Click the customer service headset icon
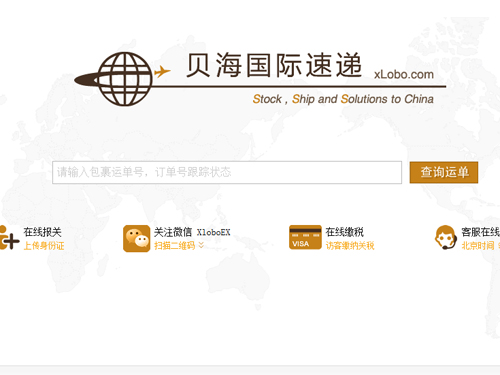Image resolution: width=500 pixels, height=375 pixels. 446,238
